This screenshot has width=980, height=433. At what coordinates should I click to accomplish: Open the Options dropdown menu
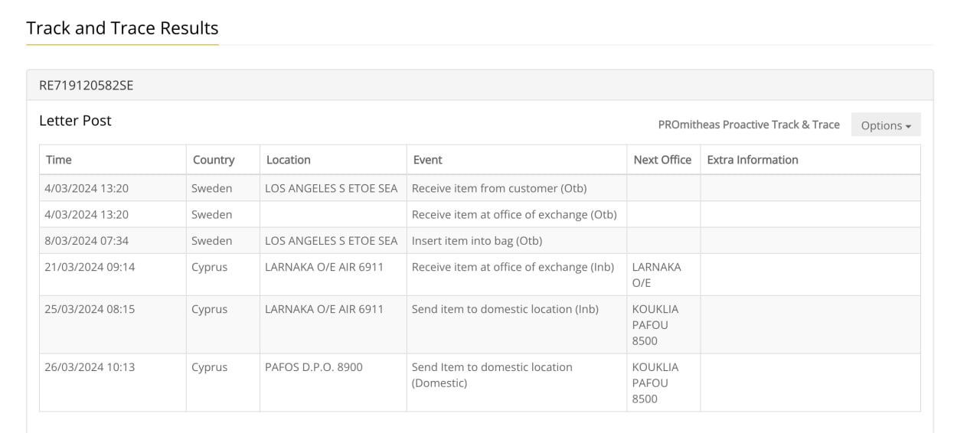click(886, 125)
